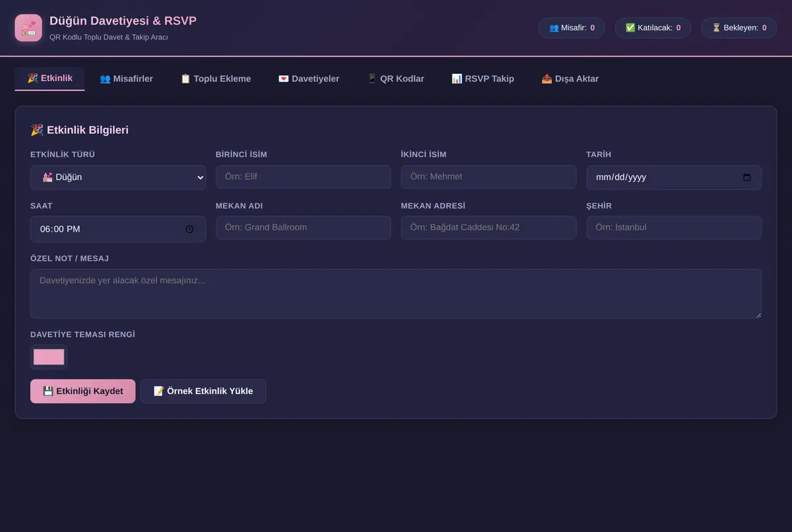Click the Etkinliği Kaydet button
The image size is (792, 532).
pyautogui.click(x=82, y=391)
